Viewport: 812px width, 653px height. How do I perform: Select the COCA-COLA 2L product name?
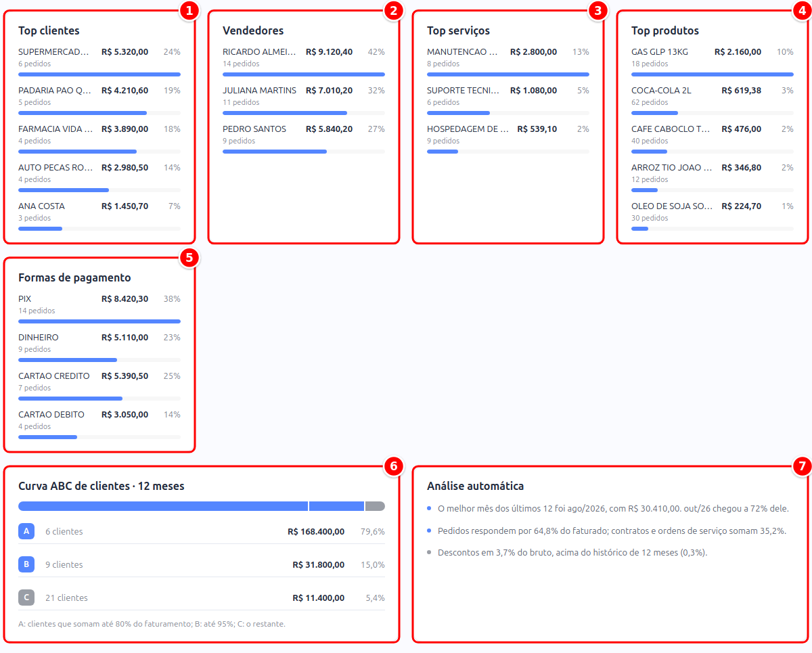tap(662, 91)
